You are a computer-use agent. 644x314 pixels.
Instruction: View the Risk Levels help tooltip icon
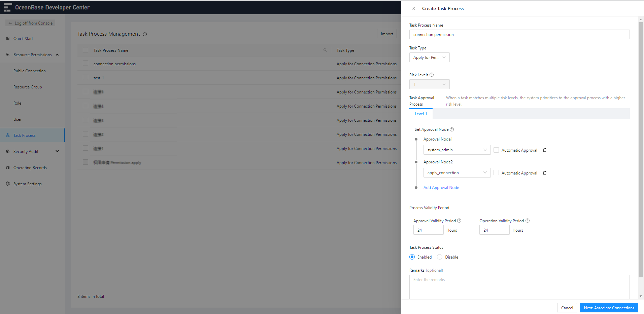pyautogui.click(x=432, y=74)
